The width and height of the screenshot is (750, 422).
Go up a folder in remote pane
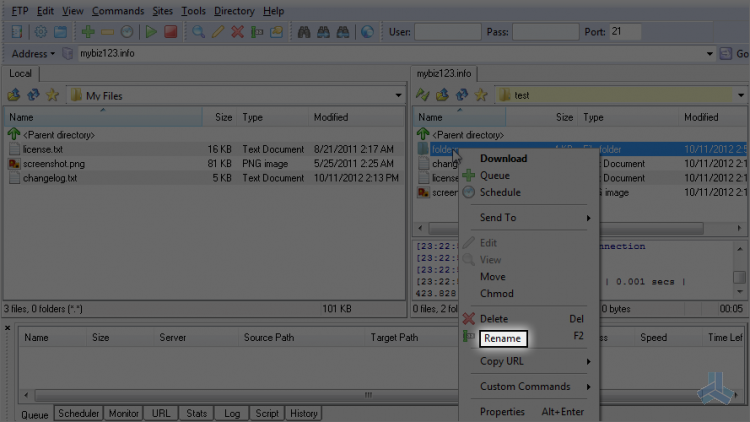click(442, 95)
